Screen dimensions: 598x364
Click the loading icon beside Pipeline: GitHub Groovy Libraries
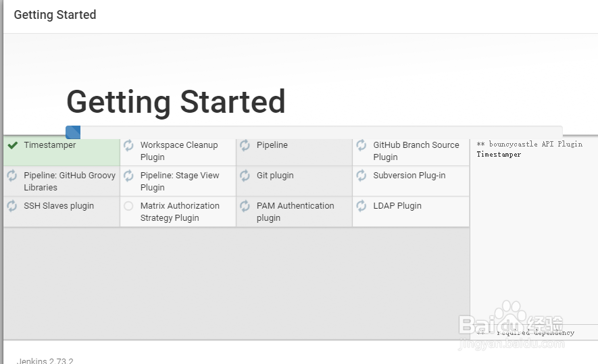click(11, 176)
